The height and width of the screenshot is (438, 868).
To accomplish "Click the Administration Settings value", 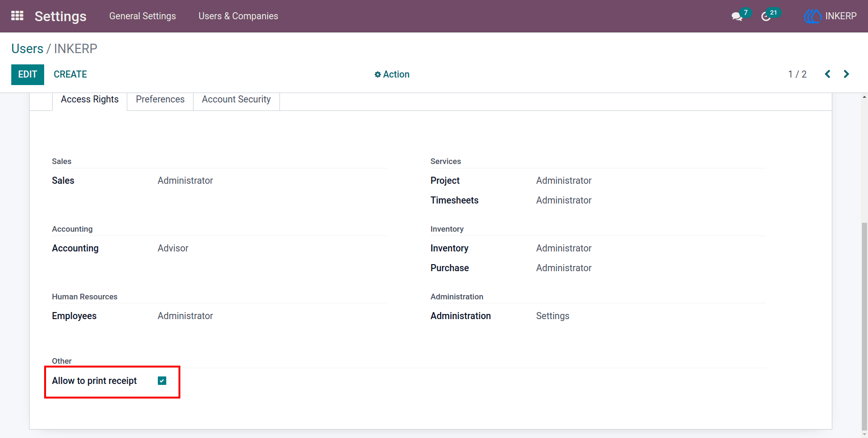I will pyautogui.click(x=553, y=316).
